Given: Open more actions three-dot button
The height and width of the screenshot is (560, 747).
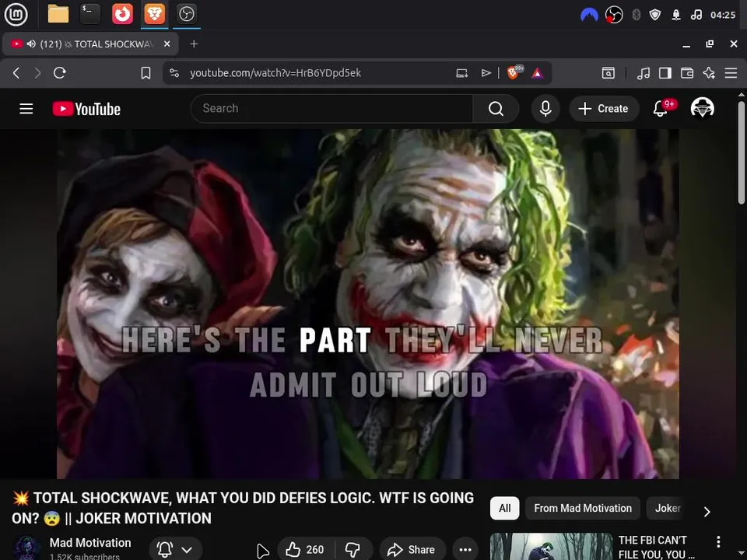Looking at the screenshot, I should (x=465, y=550).
